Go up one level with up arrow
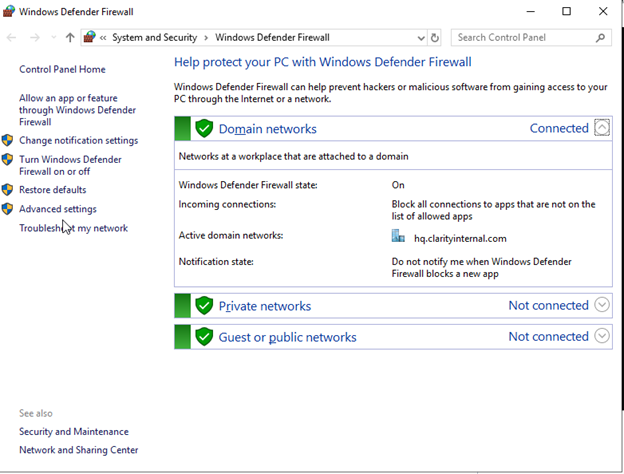Viewport: 624px width, 474px height. pos(70,38)
